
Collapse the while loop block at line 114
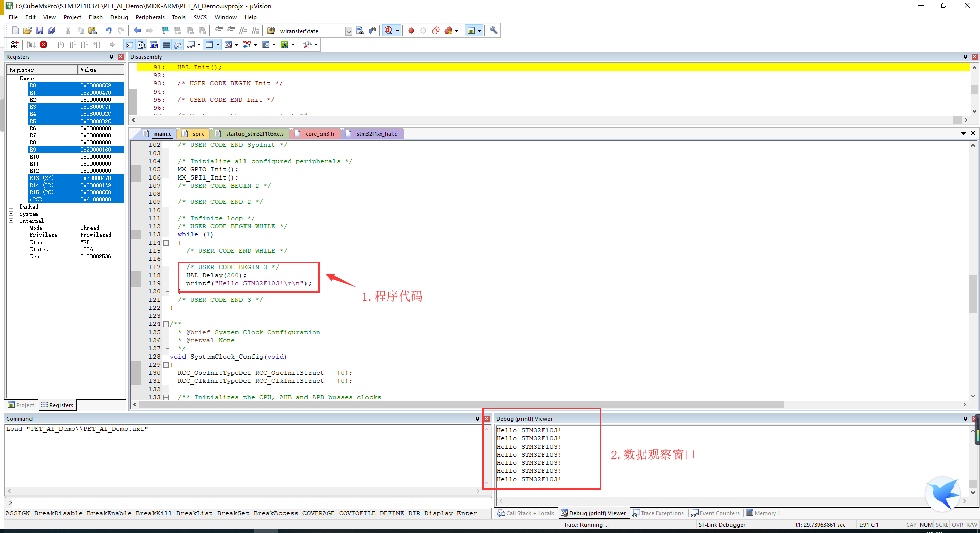tap(166, 243)
